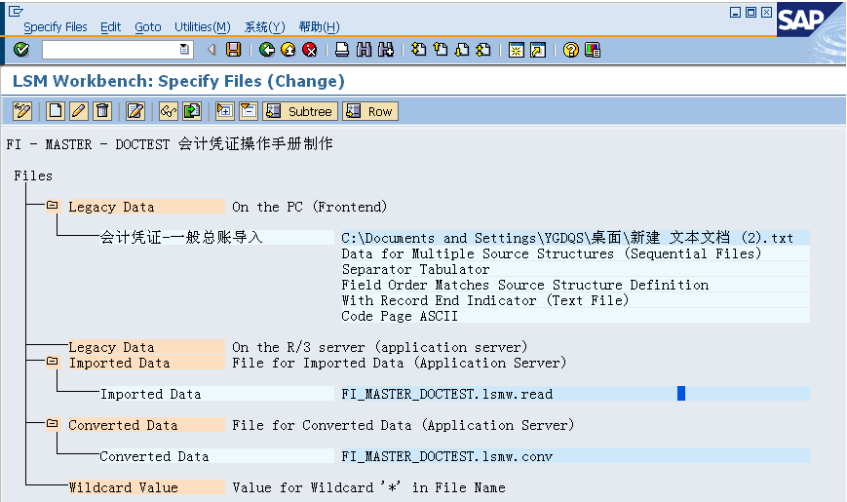This screenshot has height=502, width=847.
Task: Collapse Legacy Data On the PC folder
Action: tap(52, 205)
